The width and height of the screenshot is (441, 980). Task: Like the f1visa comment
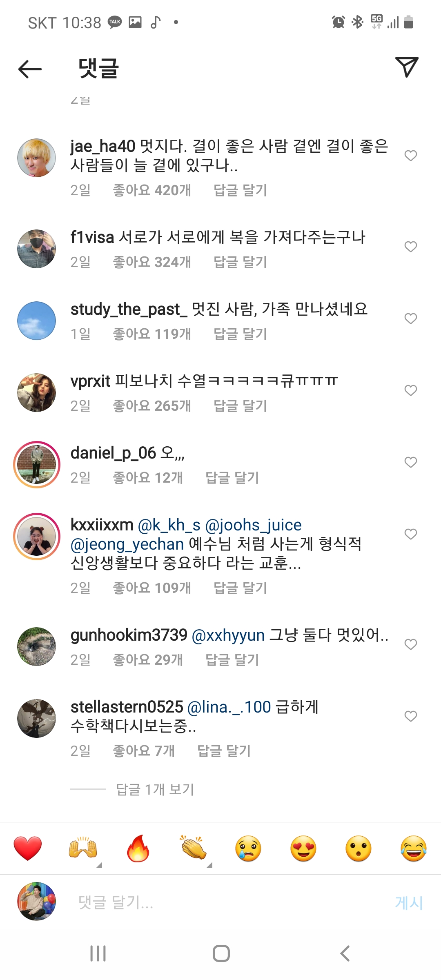tap(410, 247)
